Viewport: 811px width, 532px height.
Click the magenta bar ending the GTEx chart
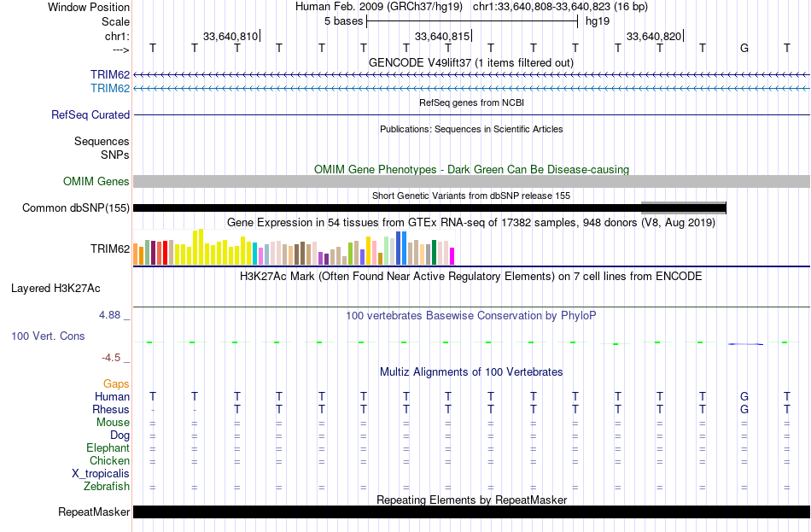[452, 257]
